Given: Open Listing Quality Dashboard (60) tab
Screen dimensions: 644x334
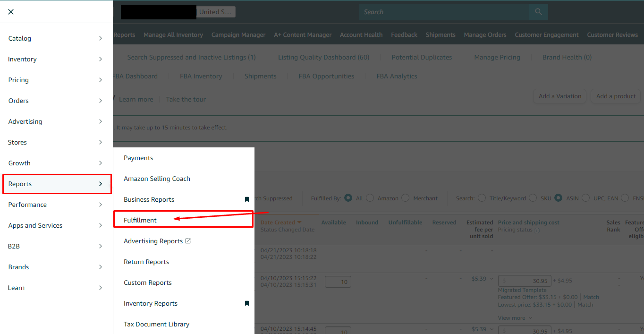Looking at the screenshot, I should point(323,57).
